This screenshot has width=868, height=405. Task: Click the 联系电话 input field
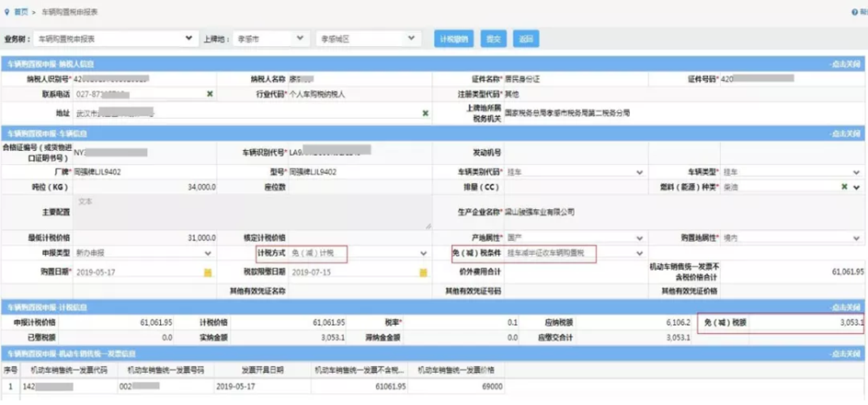pyautogui.click(x=144, y=94)
